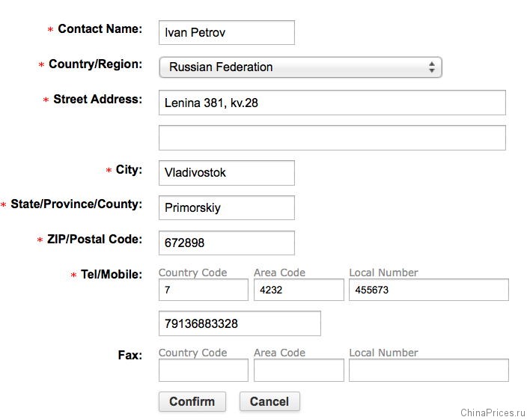This screenshot has height=420, width=530.
Task: Select the City field containing Vladivostok
Action: point(226,173)
